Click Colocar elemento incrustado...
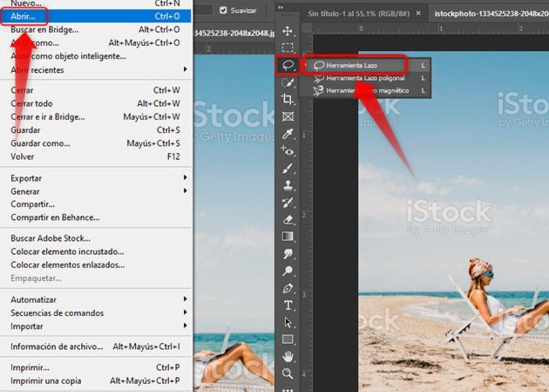549x392 pixels. coord(96,252)
